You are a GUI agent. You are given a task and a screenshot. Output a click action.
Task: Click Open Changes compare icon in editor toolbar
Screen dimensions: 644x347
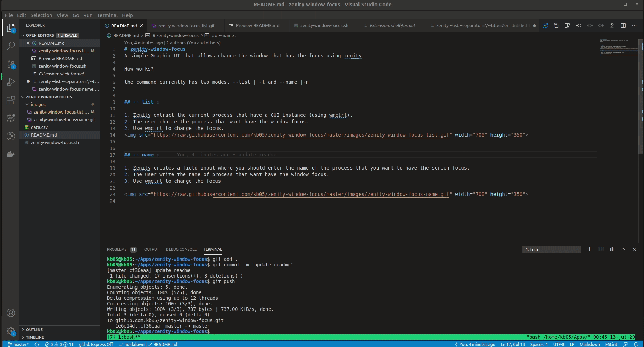click(x=556, y=26)
